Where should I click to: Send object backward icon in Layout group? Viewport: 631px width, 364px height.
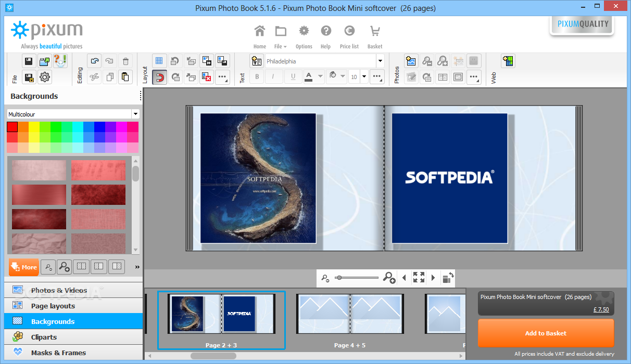pos(191,61)
